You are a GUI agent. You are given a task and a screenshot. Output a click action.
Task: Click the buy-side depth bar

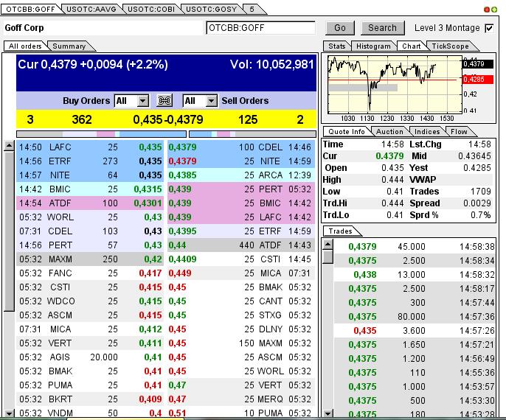[101, 134]
